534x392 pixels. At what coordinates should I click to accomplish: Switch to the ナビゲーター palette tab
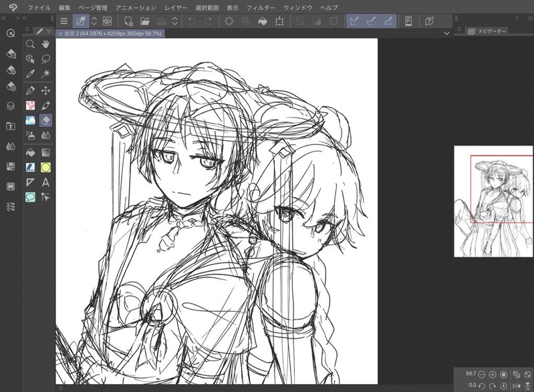[488, 31]
